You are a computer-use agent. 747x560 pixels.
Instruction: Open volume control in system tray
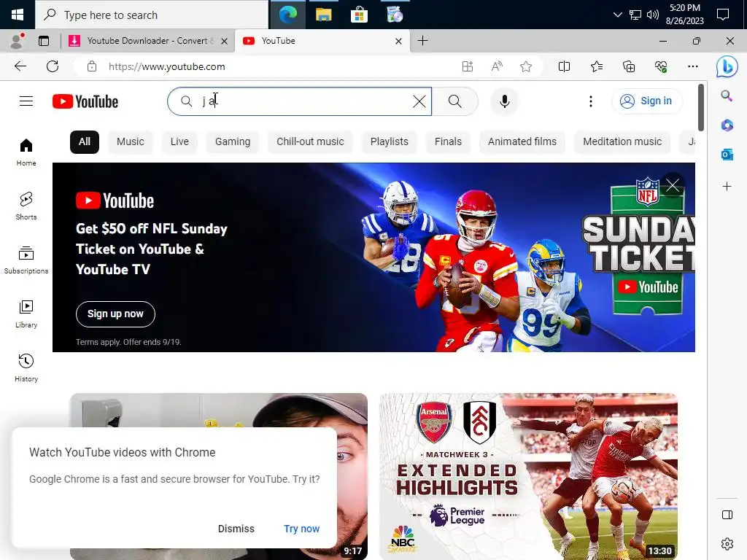[x=653, y=15]
